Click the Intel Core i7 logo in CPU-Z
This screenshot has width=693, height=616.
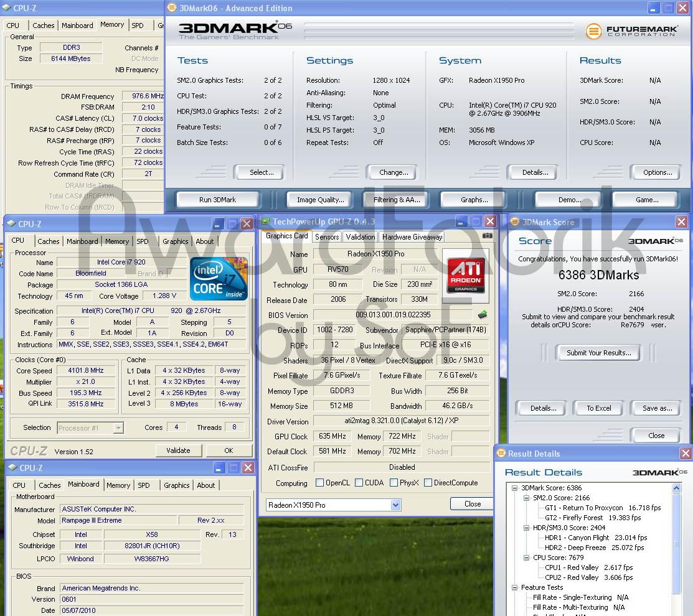(x=219, y=279)
